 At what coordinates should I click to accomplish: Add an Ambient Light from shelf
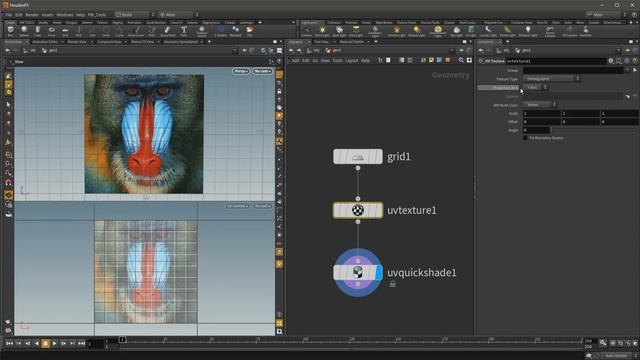point(528,31)
